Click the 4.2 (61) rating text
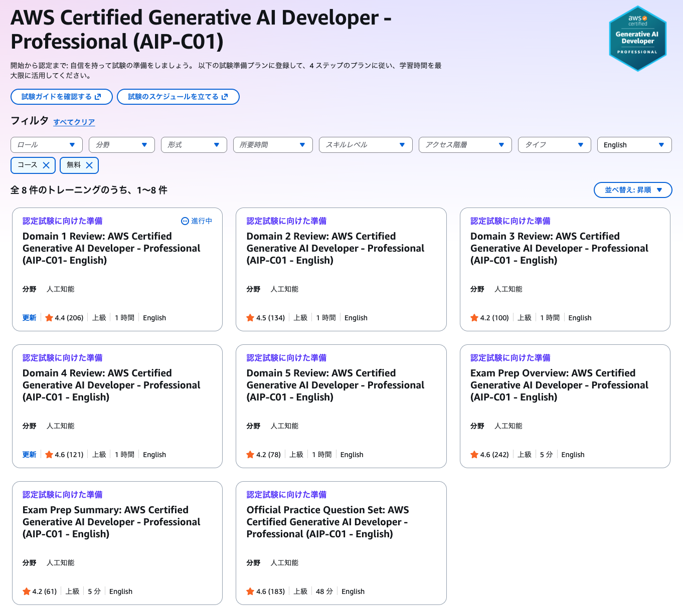The height and width of the screenshot is (616, 683). [x=45, y=591]
